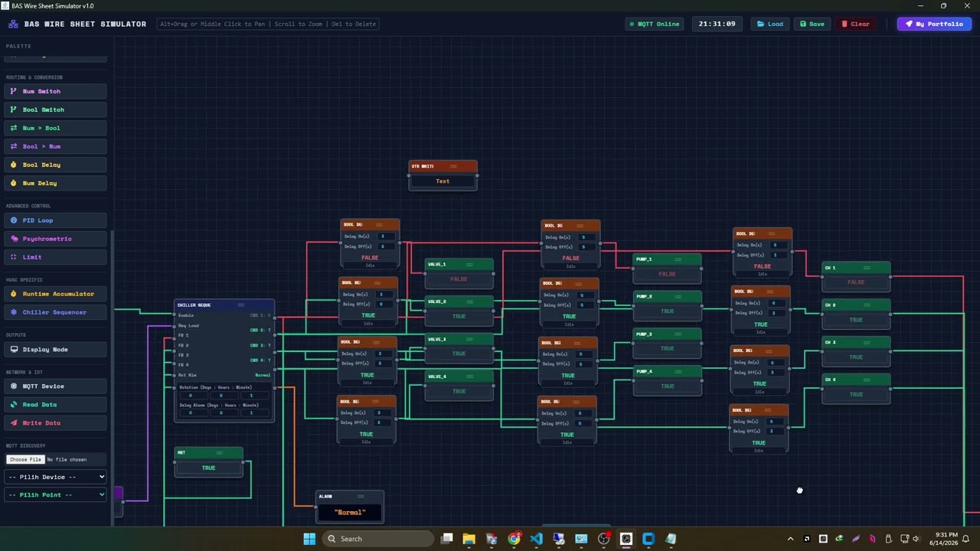The width and height of the screenshot is (980, 551).
Task: Click the NETWORK & IOT section heading
Action: pyautogui.click(x=25, y=372)
